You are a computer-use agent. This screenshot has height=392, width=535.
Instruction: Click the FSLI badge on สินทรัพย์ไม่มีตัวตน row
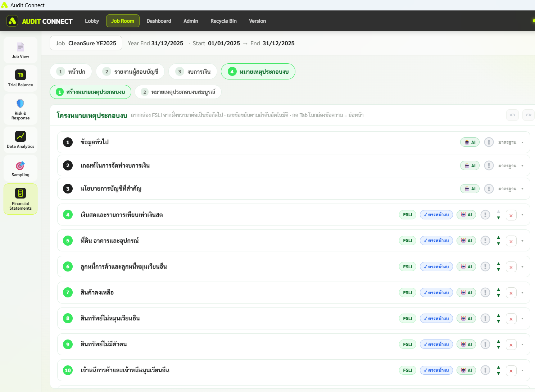[408, 344]
